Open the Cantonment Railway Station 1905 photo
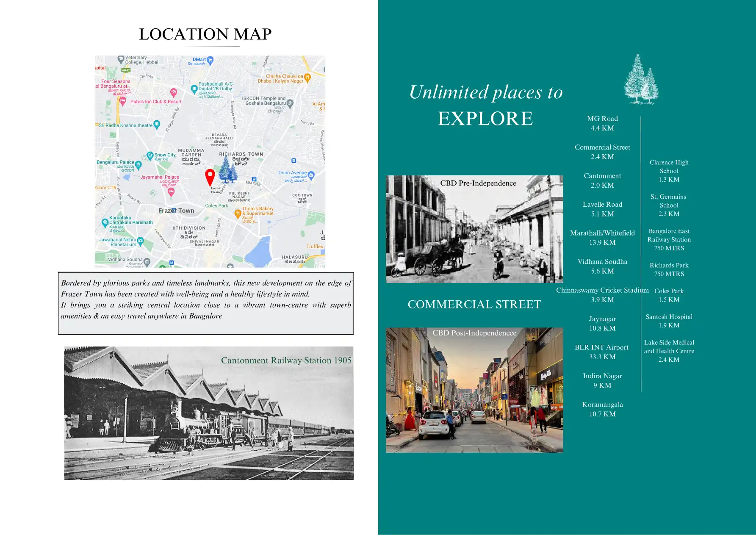This screenshot has width=756, height=535. pos(208,413)
